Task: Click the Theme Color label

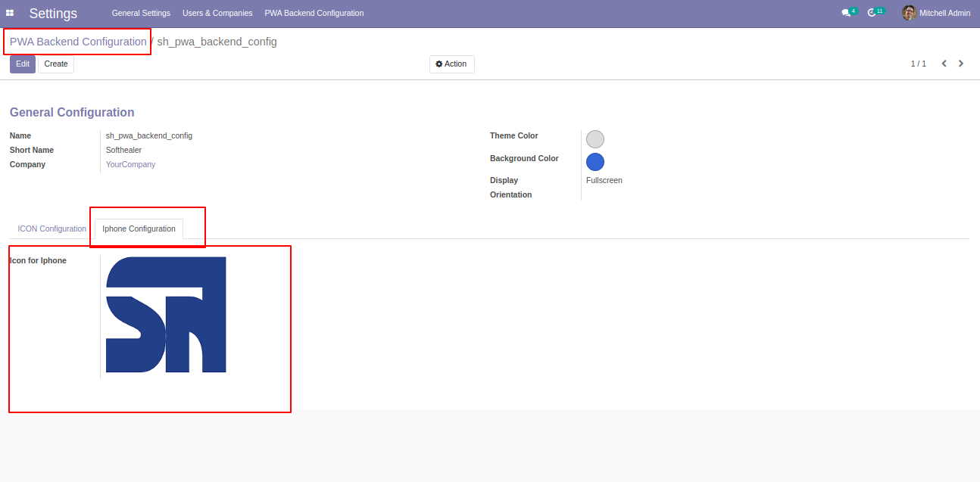Action: coord(514,135)
